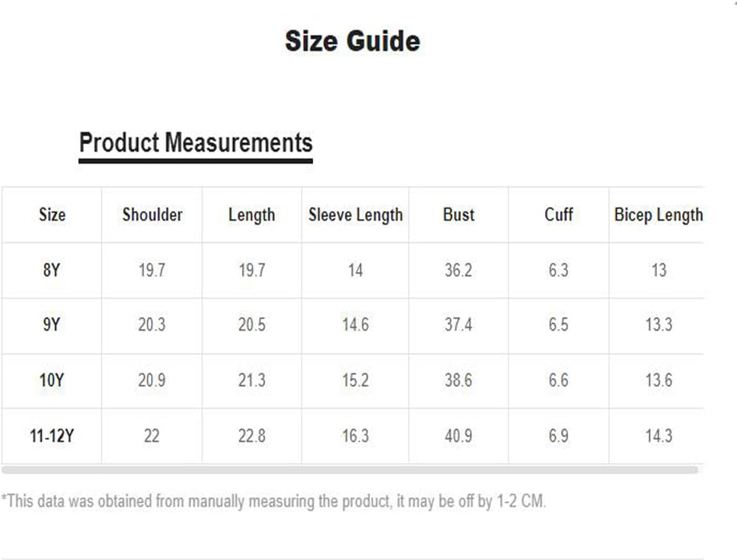
Task: Click the manual measurement disclaimer note
Action: tap(274, 501)
